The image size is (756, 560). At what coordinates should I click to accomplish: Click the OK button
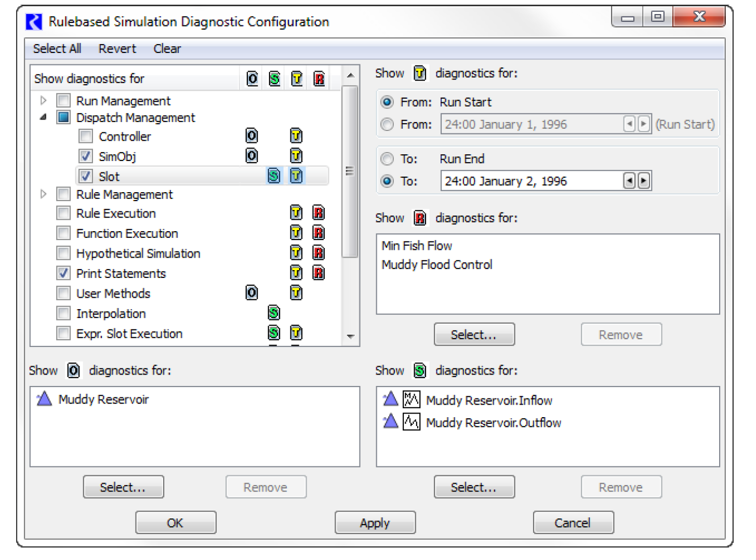[176, 523]
